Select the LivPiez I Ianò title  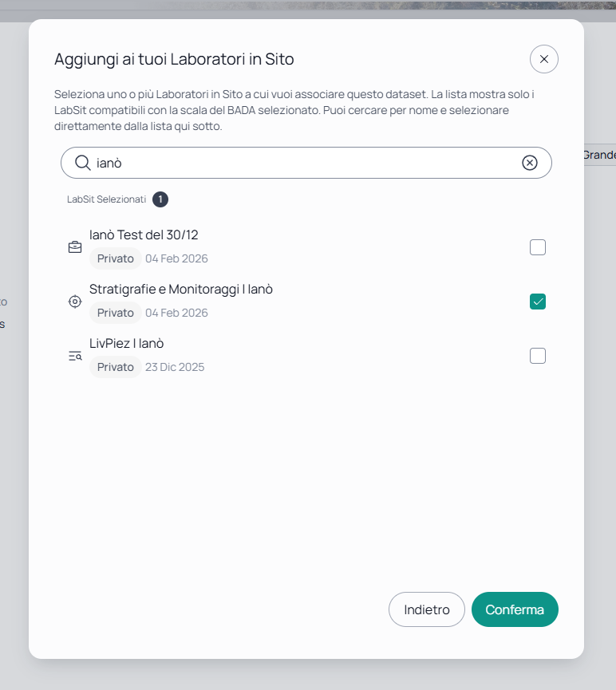[126, 343]
